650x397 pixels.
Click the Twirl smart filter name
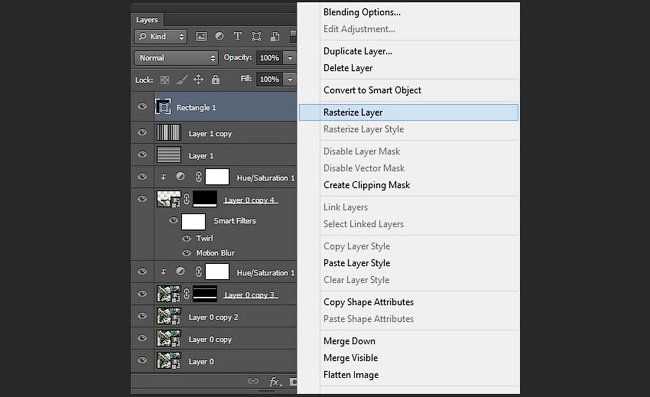click(x=205, y=238)
